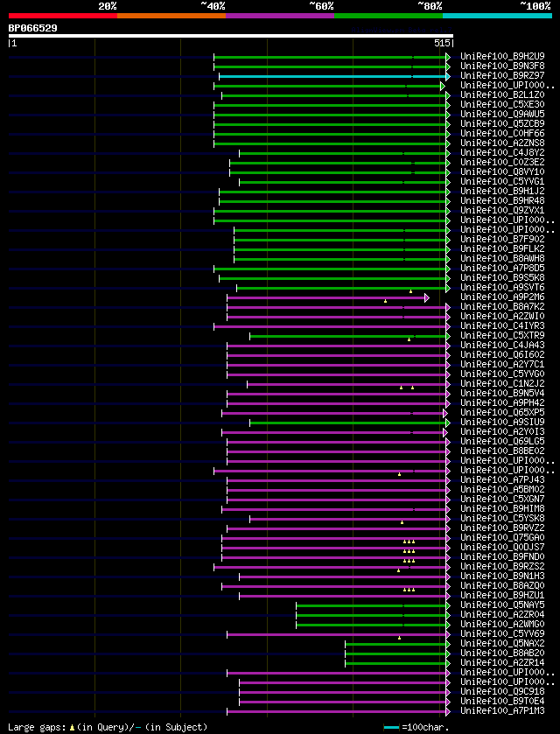Image resolution: width=560 pixels, height=734 pixels.
Task: Pick subject UniRef100_C5XTR9
Action: click(x=502, y=337)
